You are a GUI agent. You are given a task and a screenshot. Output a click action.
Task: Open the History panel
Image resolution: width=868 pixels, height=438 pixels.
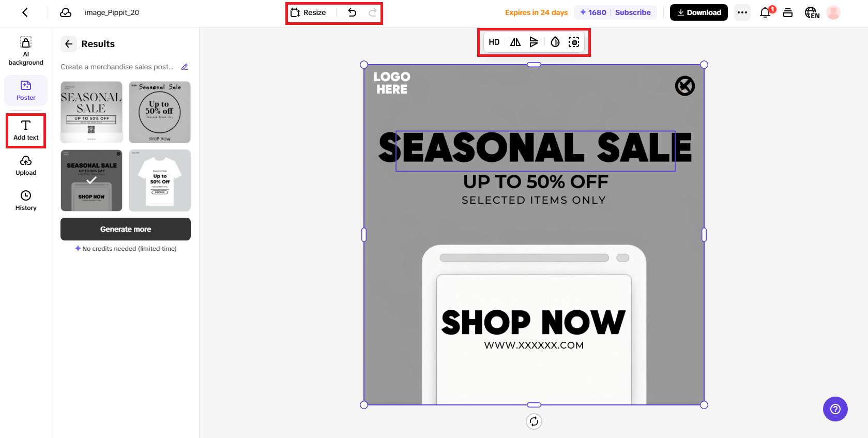point(26,201)
